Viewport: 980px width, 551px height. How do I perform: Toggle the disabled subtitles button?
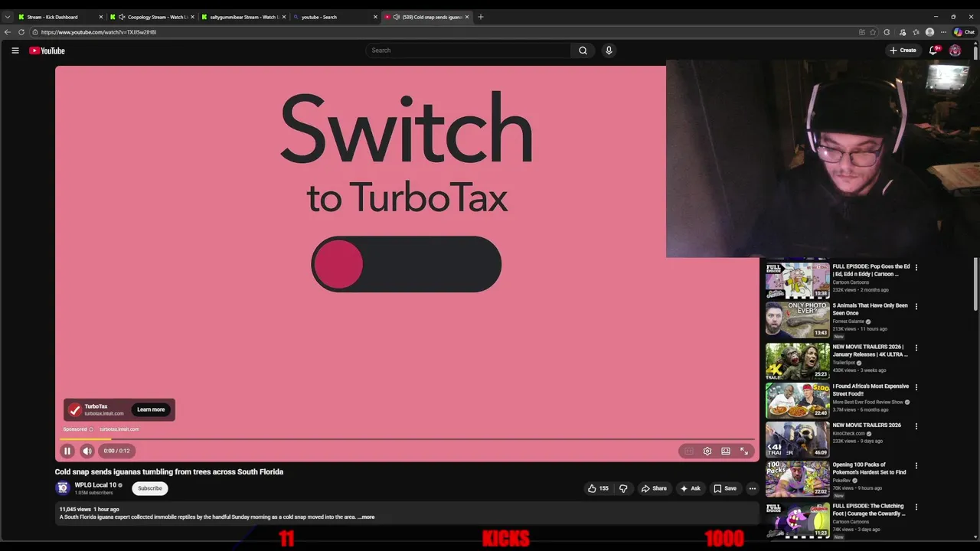click(689, 451)
